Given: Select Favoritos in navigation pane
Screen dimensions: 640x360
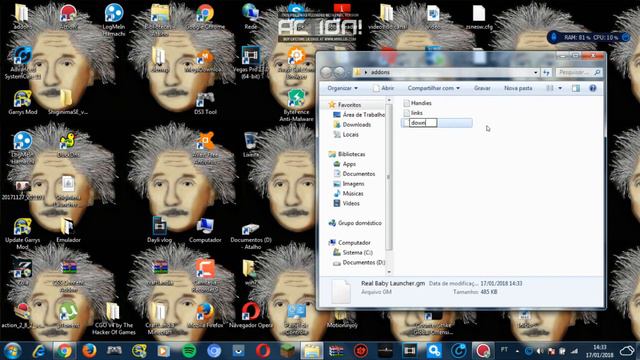Looking at the screenshot, I should click(x=345, y=105).
